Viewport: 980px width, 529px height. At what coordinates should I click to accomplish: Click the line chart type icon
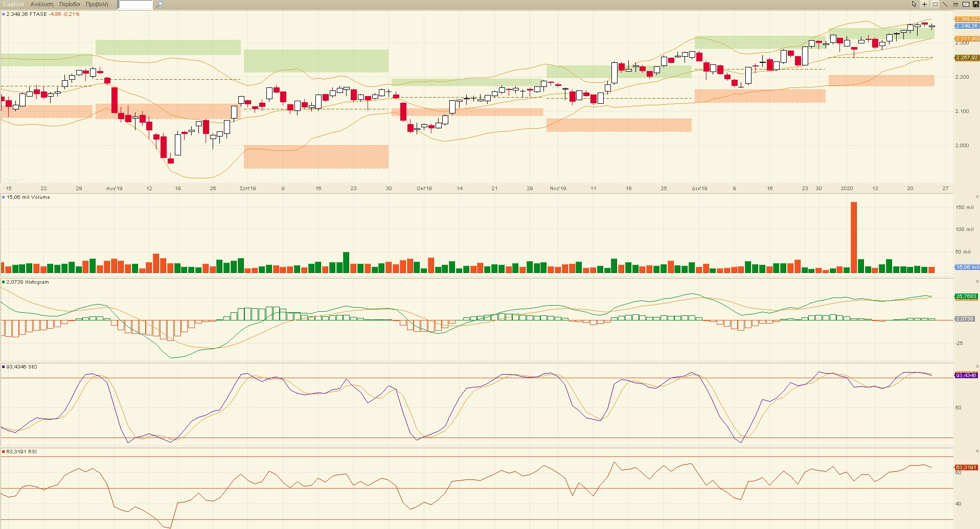966,4
